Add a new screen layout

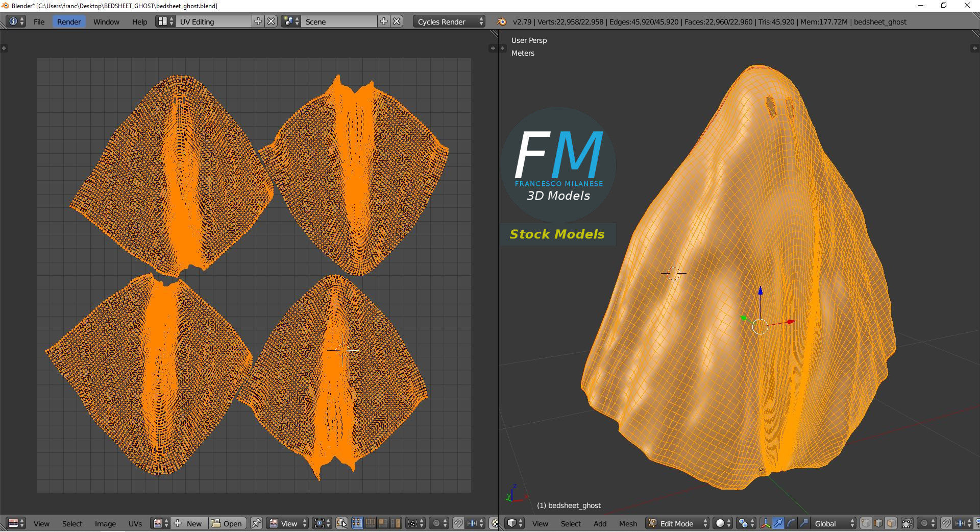[x=258, y=21]
